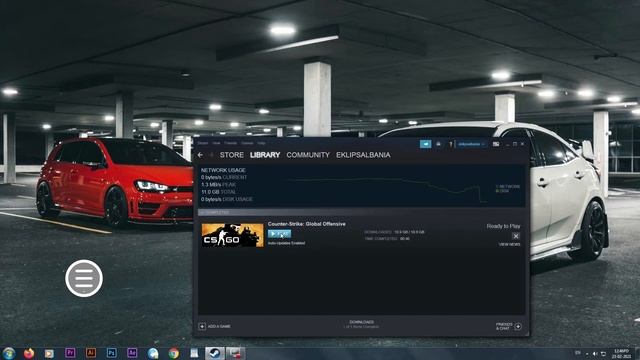Switch to the STORE tab
Image resolution: width=640 pixels, height=360 pixels.
coord(231,155)
